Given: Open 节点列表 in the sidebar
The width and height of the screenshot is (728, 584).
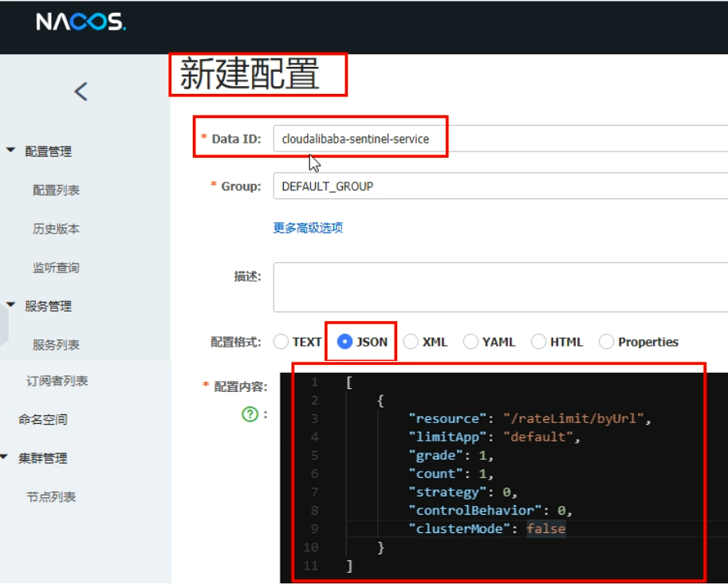Looking at the screenshot, I should click(51, 497).
